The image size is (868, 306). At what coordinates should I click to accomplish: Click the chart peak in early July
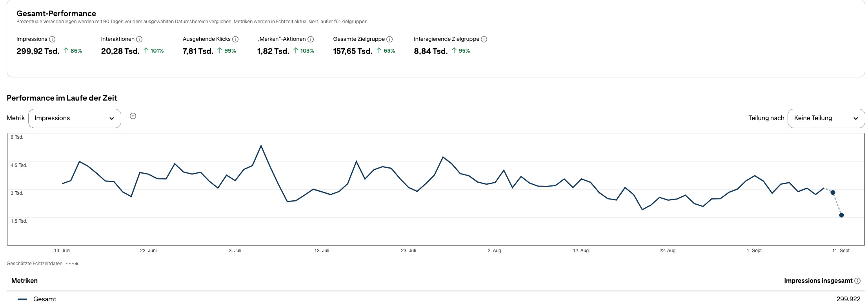(261, 146)
